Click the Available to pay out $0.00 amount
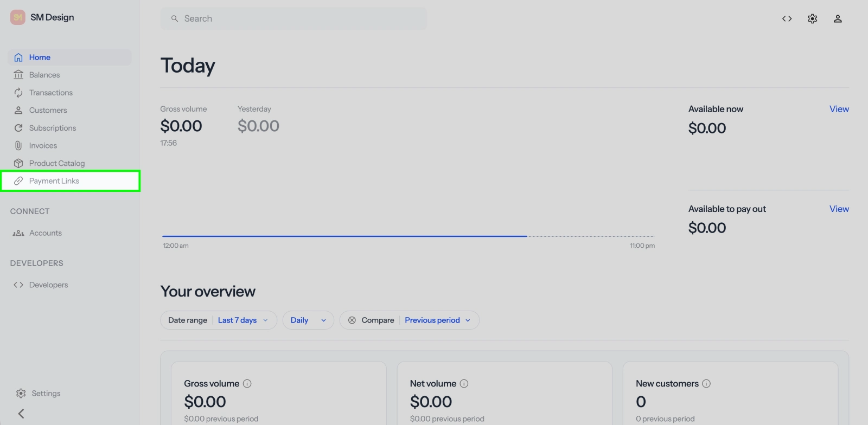 tap(707, 228)
